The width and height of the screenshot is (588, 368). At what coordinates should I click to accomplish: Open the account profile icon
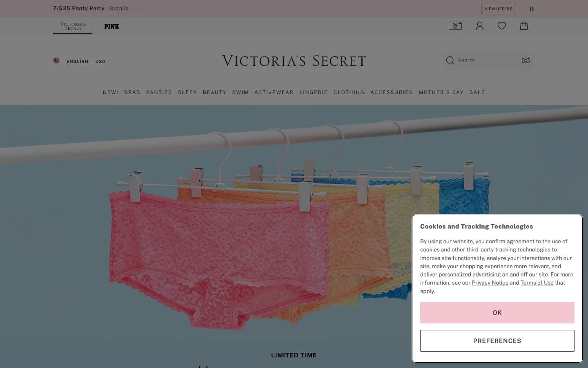(x=480, y=26)
